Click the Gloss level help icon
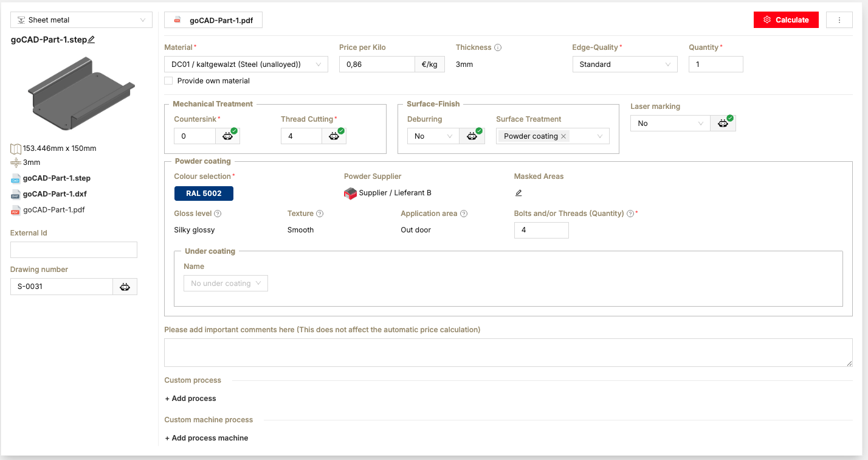This screenshot has height=460, width=868. click(218, 214)
